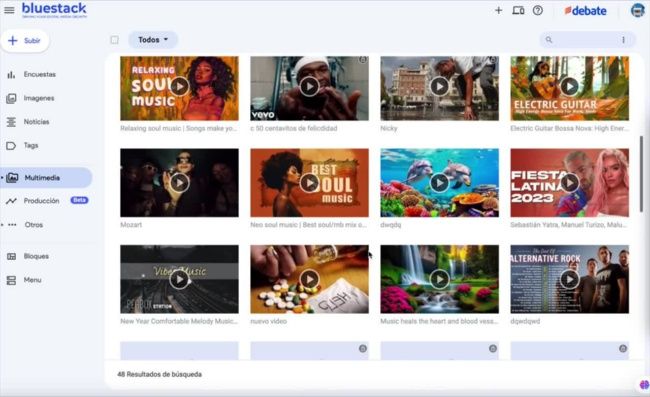Screen dimensions: 650x397
Task: Click the Subir upload button
Action: coord(25,41)
